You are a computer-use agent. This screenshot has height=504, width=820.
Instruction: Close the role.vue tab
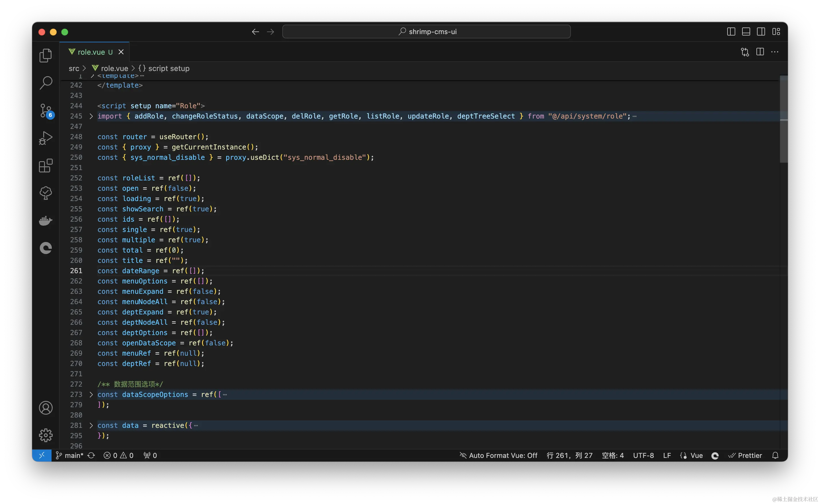121,52
